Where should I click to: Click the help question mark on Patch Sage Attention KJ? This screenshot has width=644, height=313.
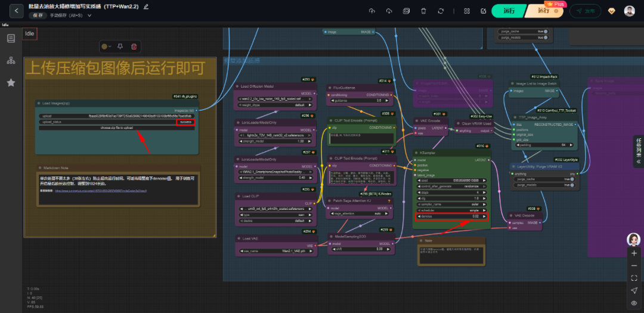(389, 201)
